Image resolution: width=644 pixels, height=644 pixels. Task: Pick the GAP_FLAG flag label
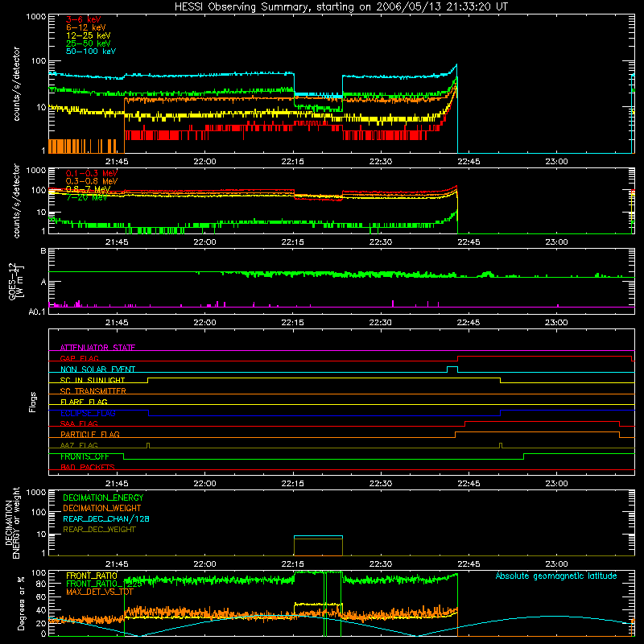coord(79,358)
